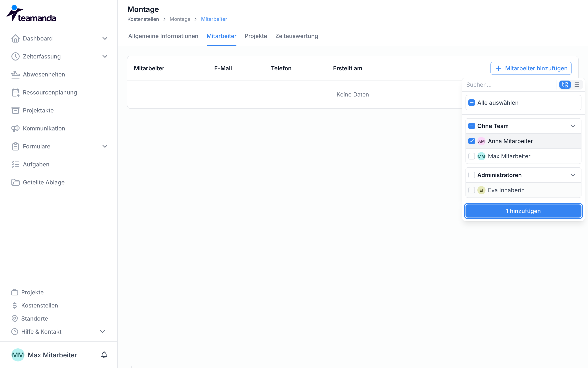This screenshot has width=588, height=368.
Task: Expand the Dashboard submenu chevron
Action: [x=105, y=38]
